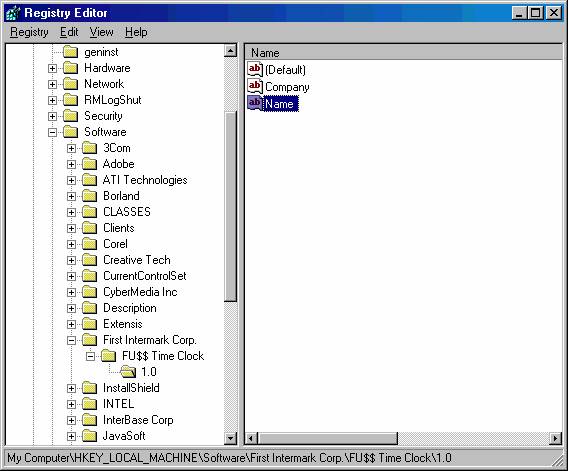Select the Creative Tech key label
This screenshot has height=471, width=568.
pos(137,260)
